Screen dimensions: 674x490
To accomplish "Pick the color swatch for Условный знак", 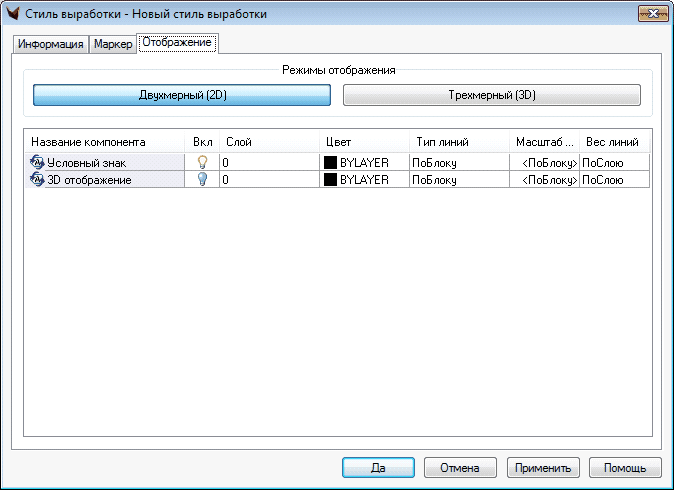I will point(330,162).
